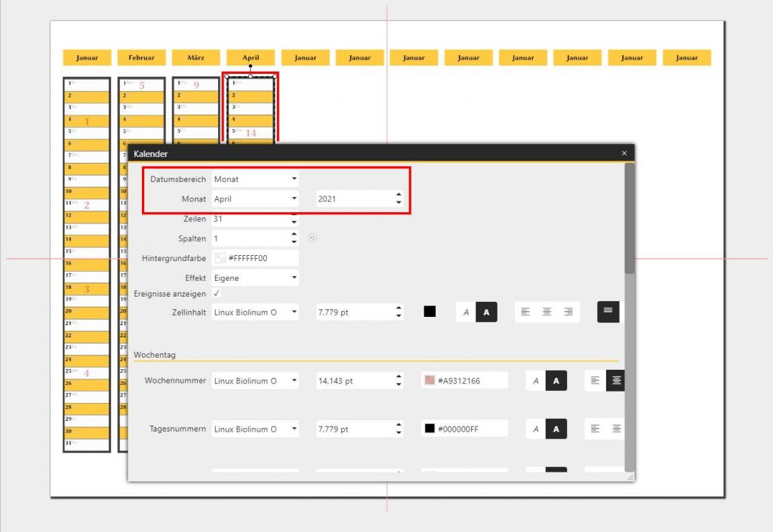Increase Spalten value with up arrow
The height and width of the screenshot is (532, 773).
pyautogui.click(x=294, y=235)
